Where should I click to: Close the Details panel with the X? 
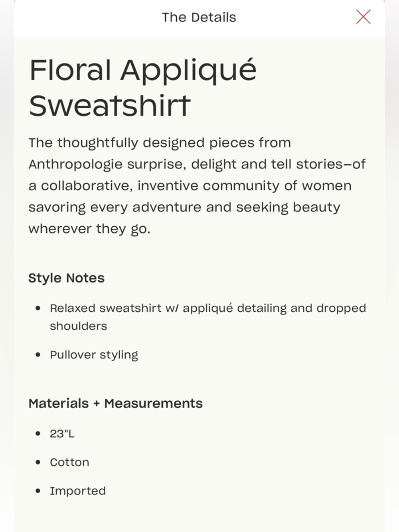point(363,17)
